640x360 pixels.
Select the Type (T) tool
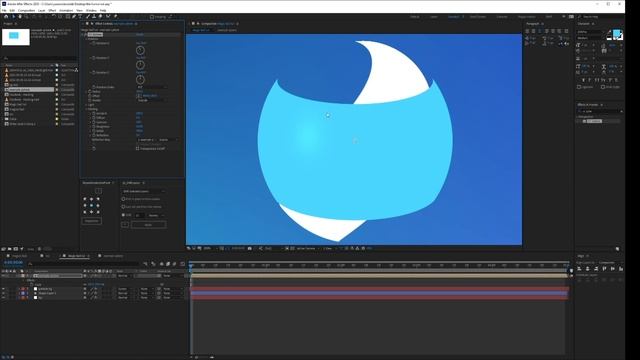[80, 17]
